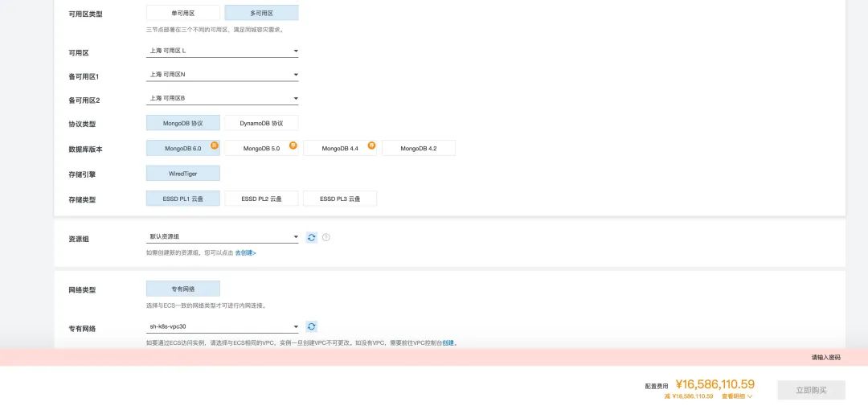Choose ESSD PL2 云盘 storage type
Screen dimensions: 868x414
261,199
